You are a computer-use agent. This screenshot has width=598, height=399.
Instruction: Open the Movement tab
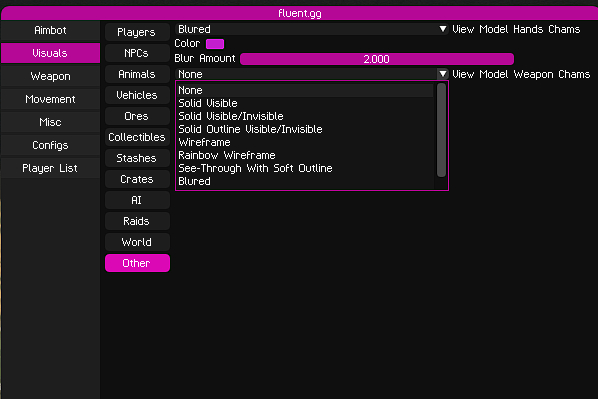50,99
